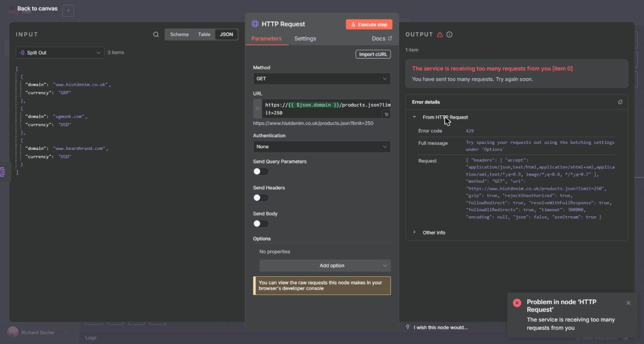Click the Logs label at bottom
The width and height of the screenshot is (644, 344).
(x=91, y=338)
